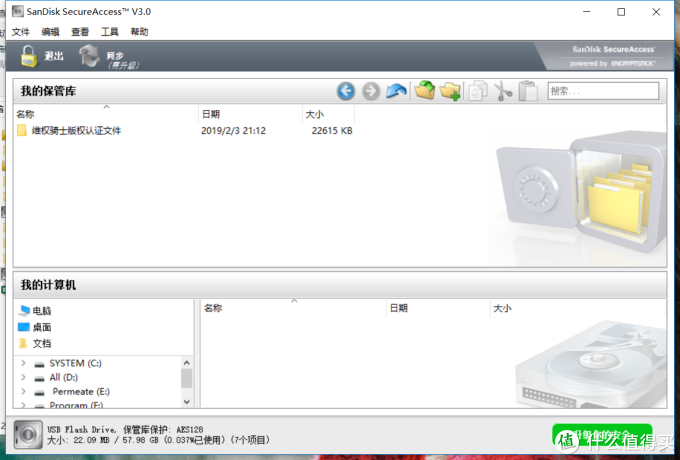
Task: Click the vault icon in status bar
Action: coord(28,434)
